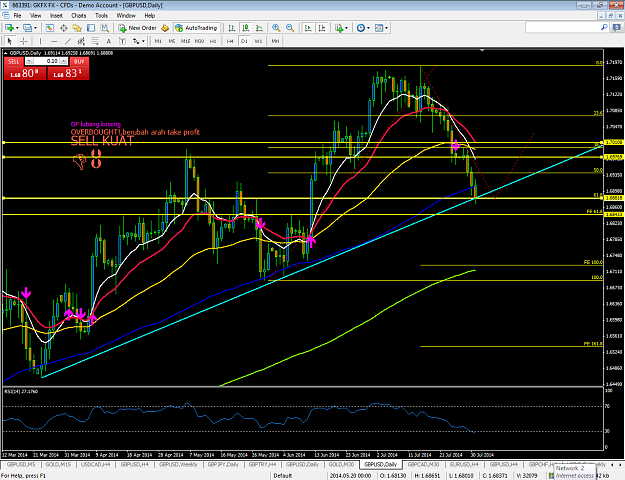The width and height of the screenshot is (625, 480).
Task: Switch chart to line chart style
Action: (259, 28)
